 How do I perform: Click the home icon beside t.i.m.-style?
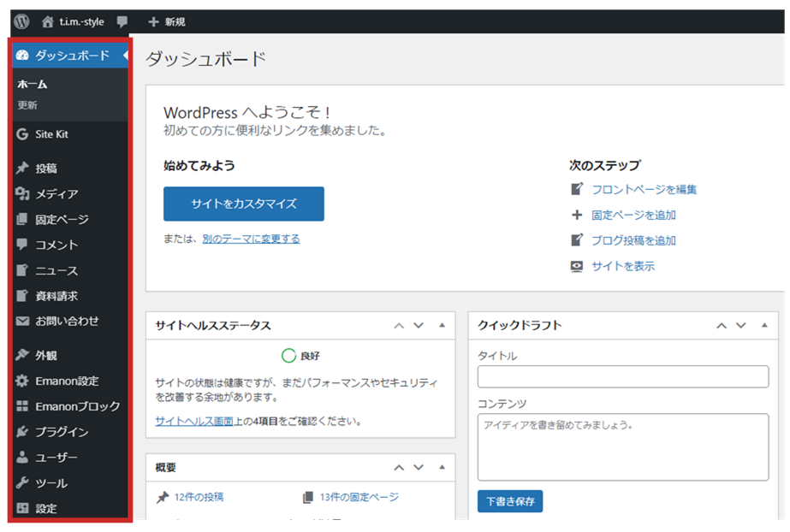tap(47, 21)
